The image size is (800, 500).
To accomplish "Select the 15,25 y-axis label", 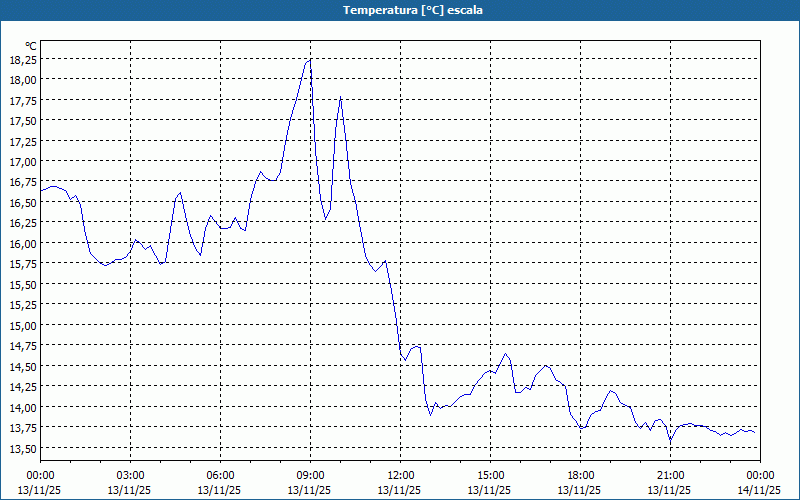I will pyautogui.click(x=22, y=305).
